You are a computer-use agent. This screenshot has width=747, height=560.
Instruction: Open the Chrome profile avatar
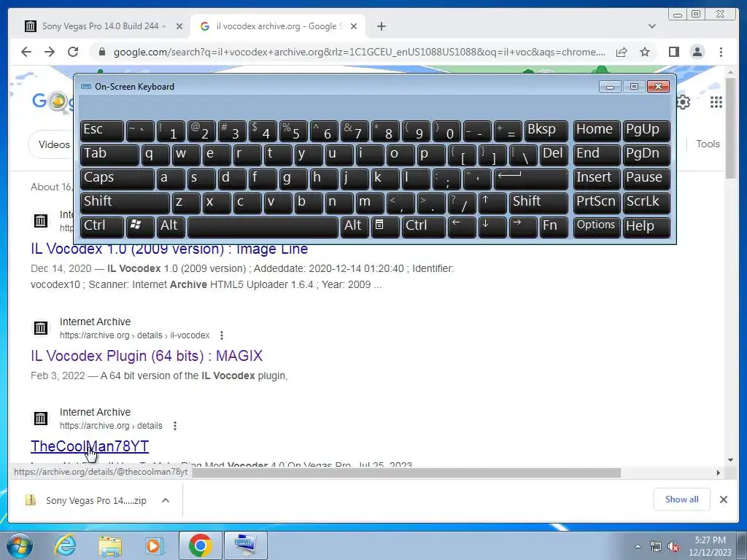click(697, 52)
